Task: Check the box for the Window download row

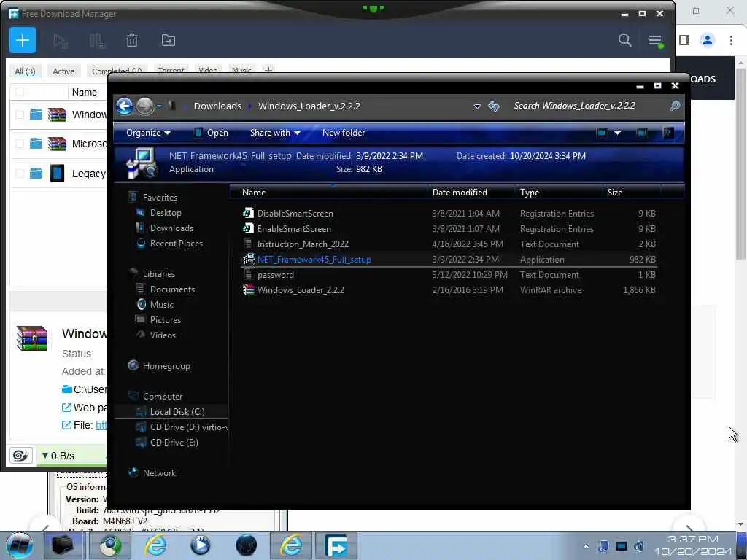Action: click(x=20, y=114)
